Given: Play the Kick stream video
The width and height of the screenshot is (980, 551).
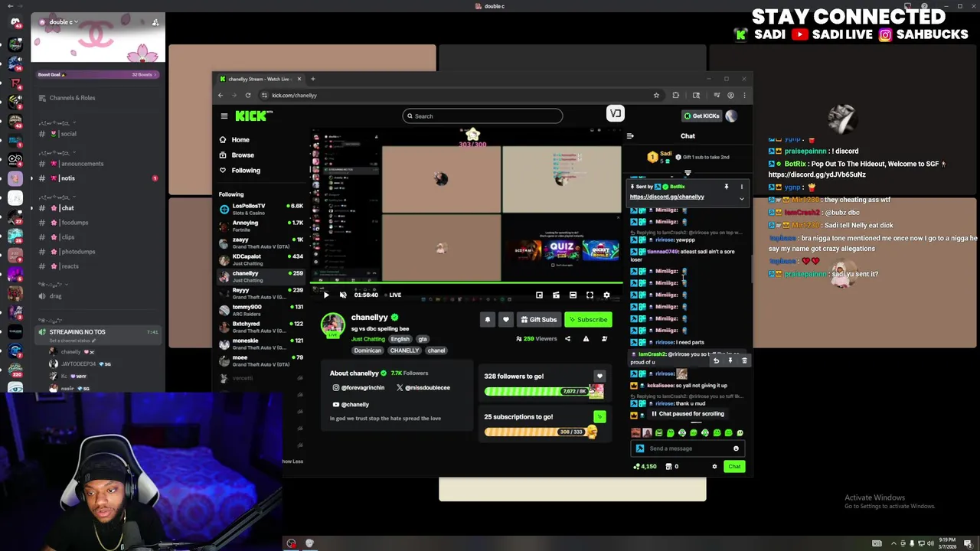Looking at the screenshot, I should pyautogui.click(x=326, y=295).
